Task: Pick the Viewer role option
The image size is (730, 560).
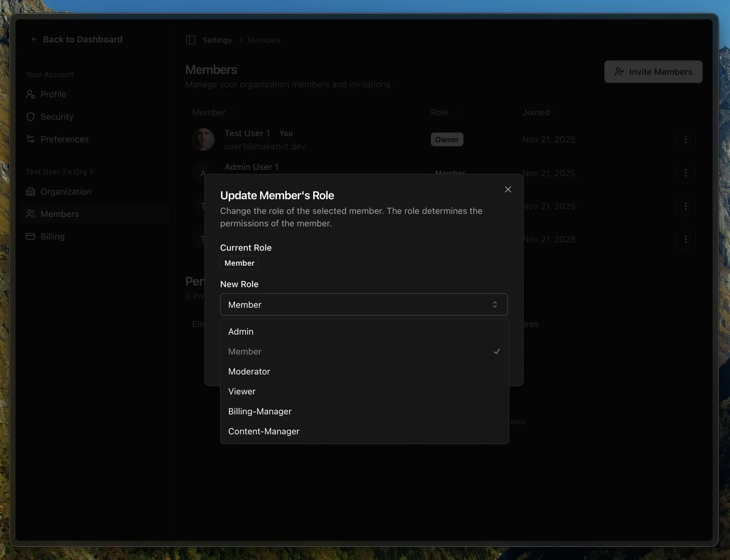Action: click(x=242, y=391)
